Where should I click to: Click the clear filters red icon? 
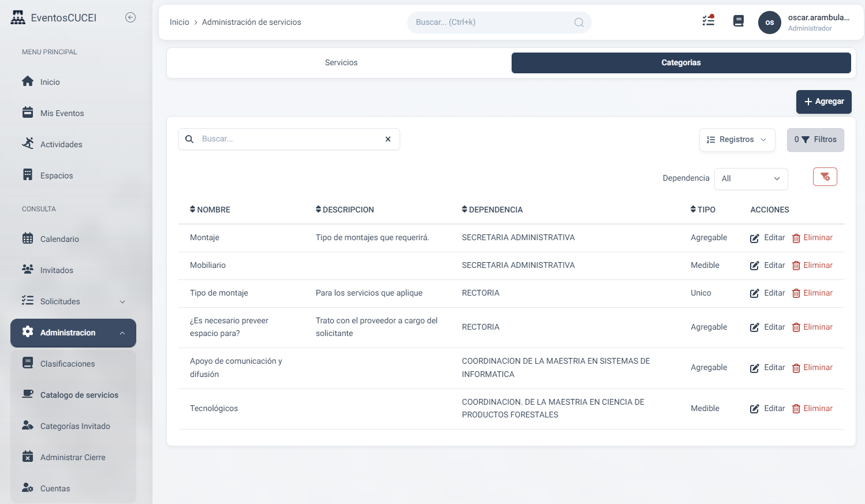pyautogui.click(x=825, y=177)
